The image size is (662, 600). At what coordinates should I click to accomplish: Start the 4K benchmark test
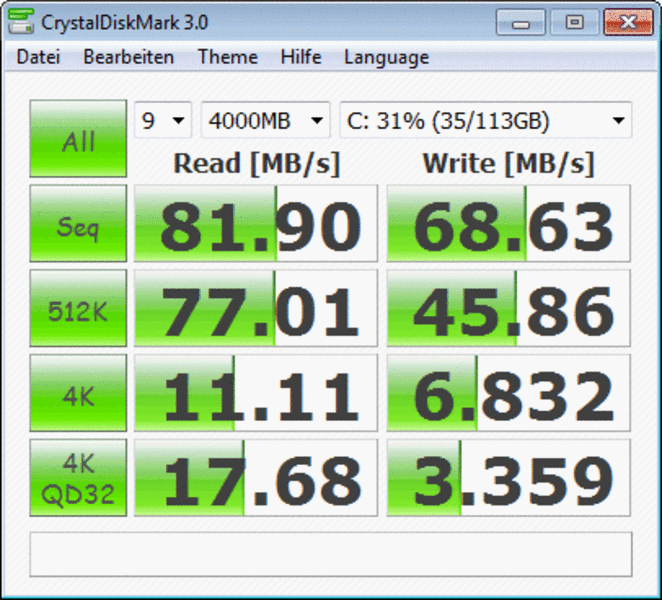pos(78,393)
